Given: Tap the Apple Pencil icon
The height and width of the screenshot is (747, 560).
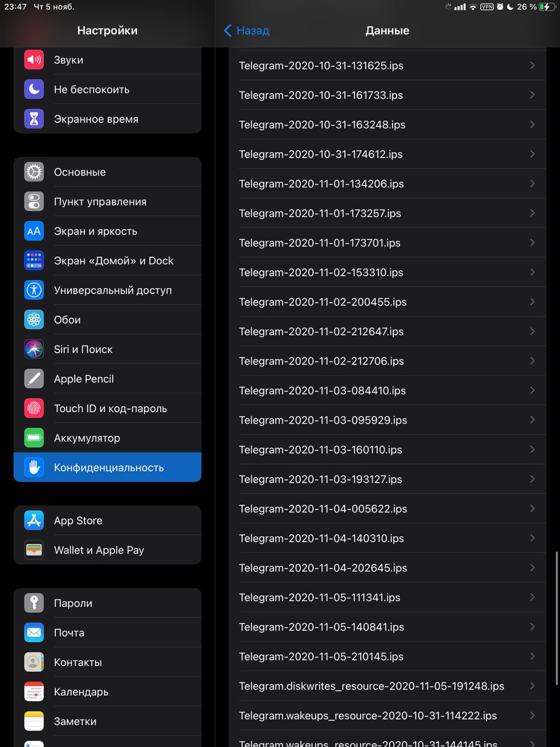Looking at the screenshot, I should click(34, 379).
